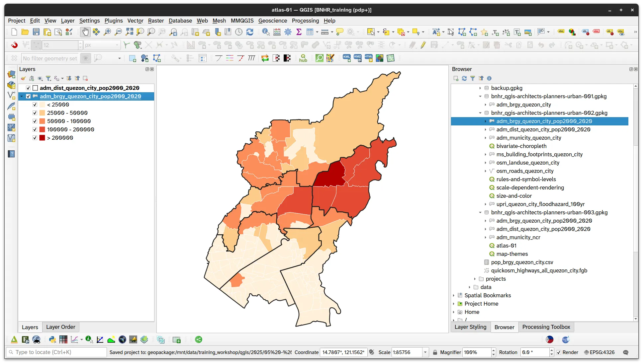Image resolution: width=643 pixels, height=364 pixels.
Task: Select the Pan Map hand tool
Action: [x=85, y=32]
